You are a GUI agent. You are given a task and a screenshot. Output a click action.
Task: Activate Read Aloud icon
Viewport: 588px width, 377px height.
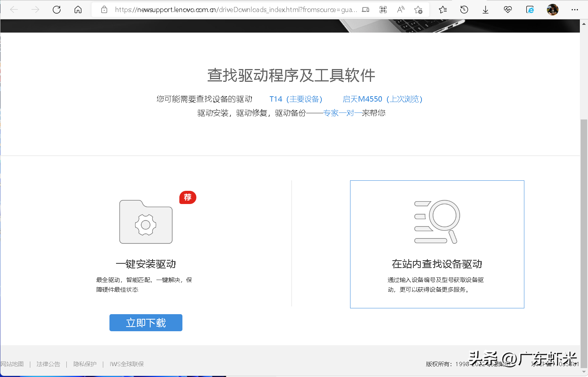(x=401, y=10)
